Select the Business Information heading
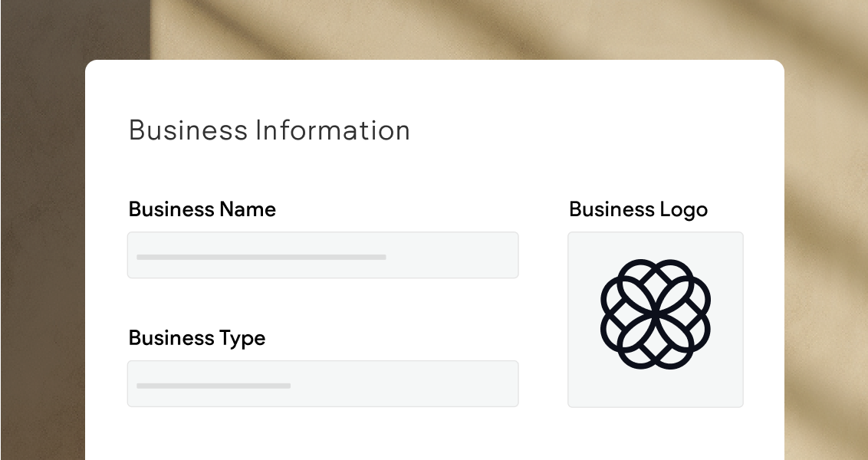Screen dimensions: 868x460 coord(269,130)
